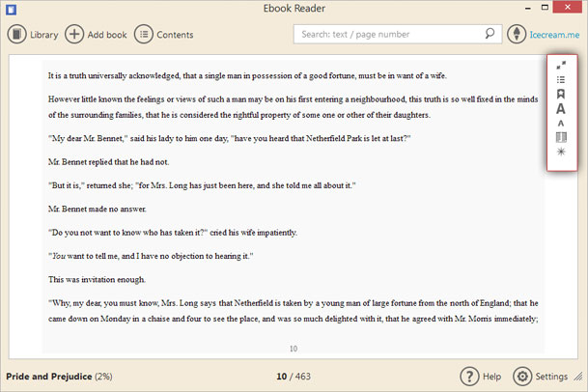Click the Pride and Prejudice title in the status bar
The image size is (588, 392).
pos(48,377)
